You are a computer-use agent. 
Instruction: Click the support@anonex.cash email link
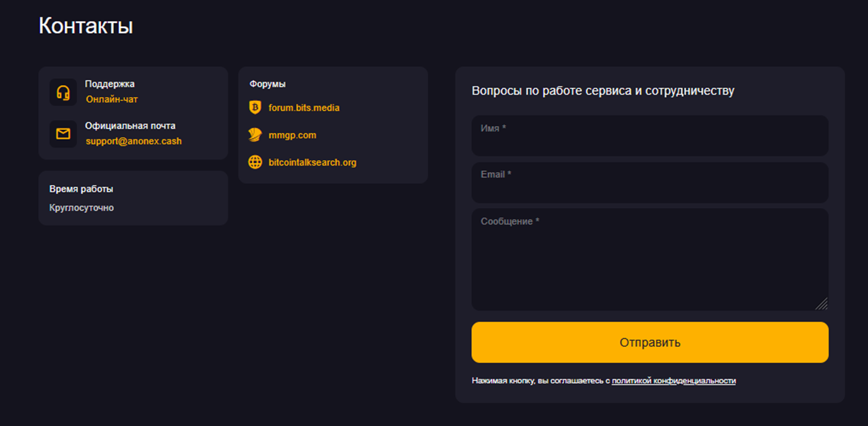click(x=133, y=141)
